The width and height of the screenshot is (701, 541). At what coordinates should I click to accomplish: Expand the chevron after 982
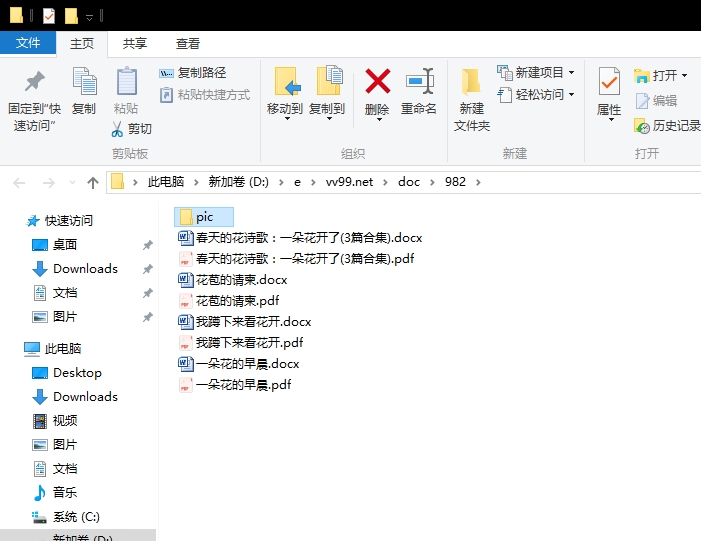pyautogui.click(x=478, y=182)
